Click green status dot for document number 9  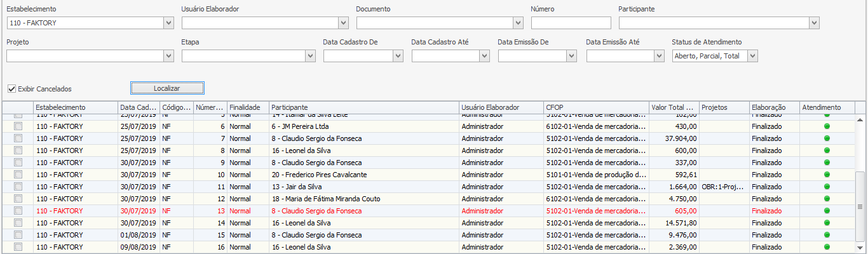pos(827,163)
